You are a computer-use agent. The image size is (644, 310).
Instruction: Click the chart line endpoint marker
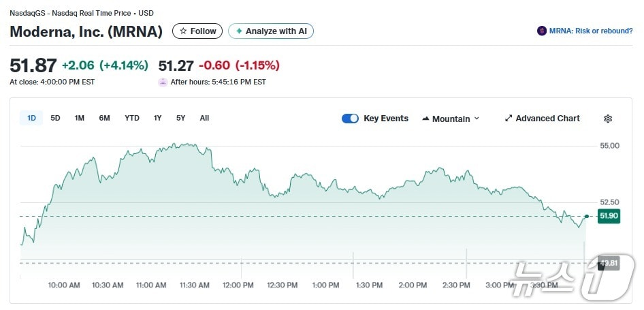587,216
